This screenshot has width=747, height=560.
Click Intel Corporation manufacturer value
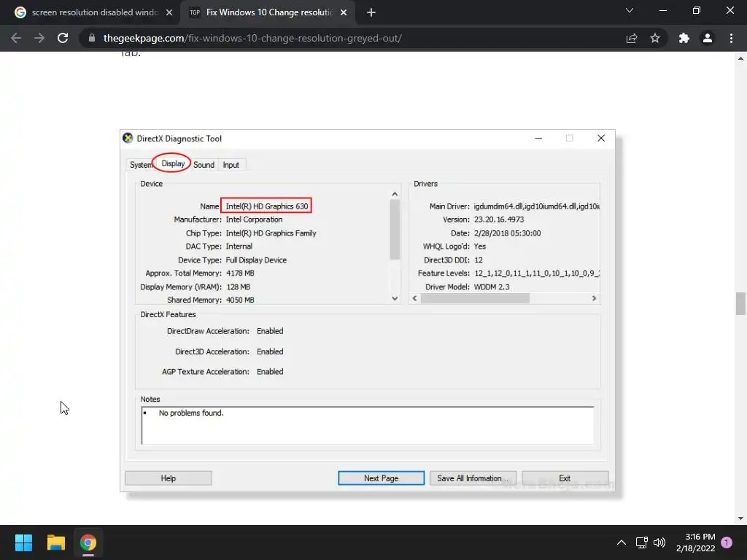pos(254,219)
